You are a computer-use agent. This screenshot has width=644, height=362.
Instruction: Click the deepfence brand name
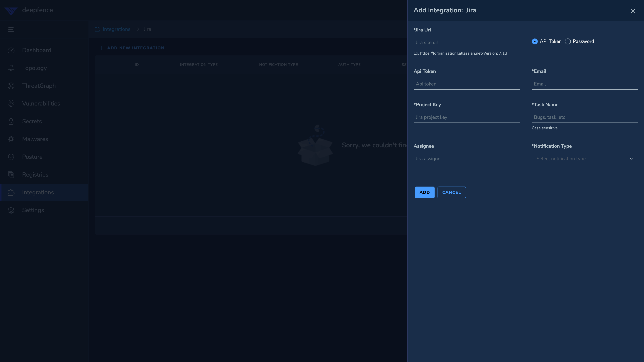click(38, 10)
